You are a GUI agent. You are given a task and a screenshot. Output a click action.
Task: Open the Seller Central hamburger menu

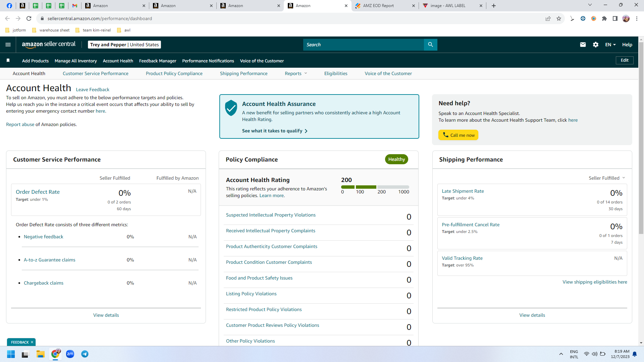[8, 45]
